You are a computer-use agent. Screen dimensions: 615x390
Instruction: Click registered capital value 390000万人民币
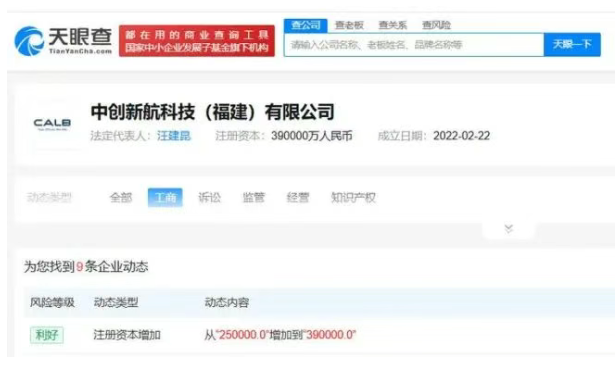pos(312,136)
